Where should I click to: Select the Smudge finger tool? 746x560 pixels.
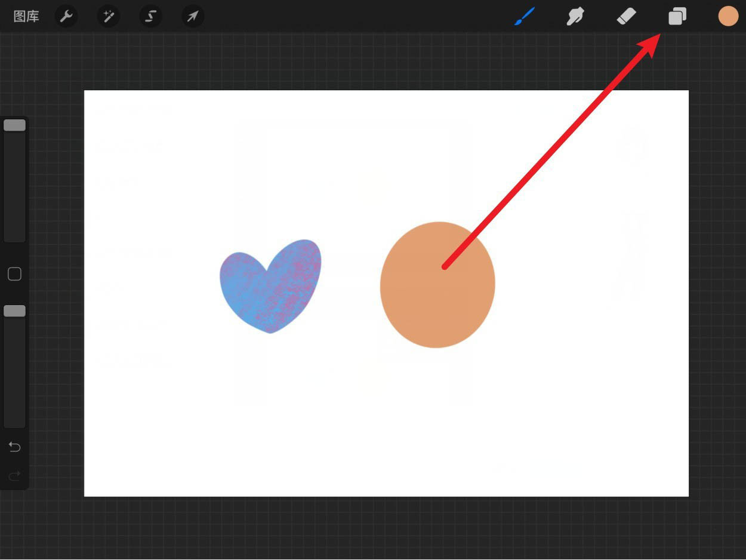coord(575,17)
